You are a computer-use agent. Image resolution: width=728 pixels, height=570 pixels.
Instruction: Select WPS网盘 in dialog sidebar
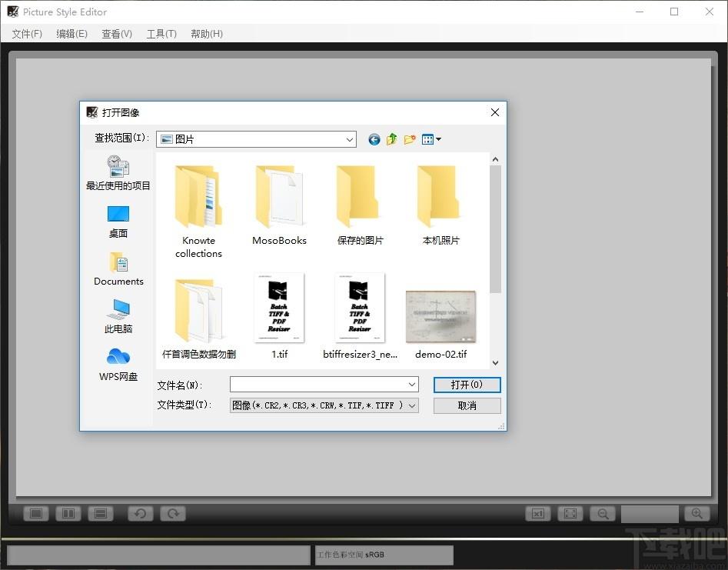[118, 365]
